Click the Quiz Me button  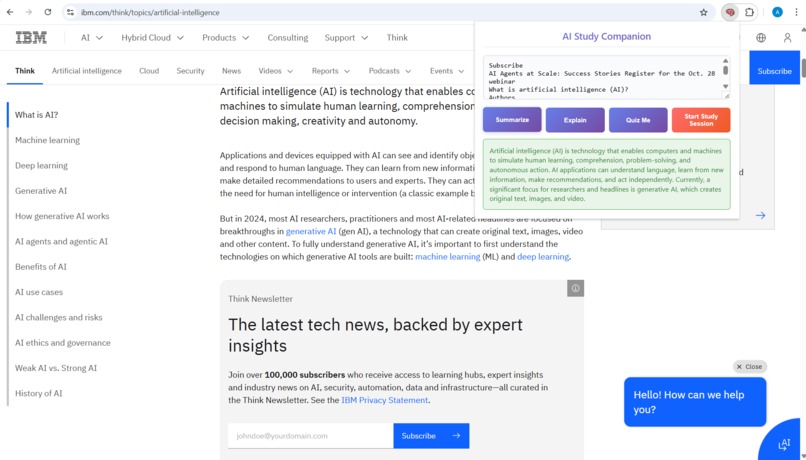(x=638, y=120)
